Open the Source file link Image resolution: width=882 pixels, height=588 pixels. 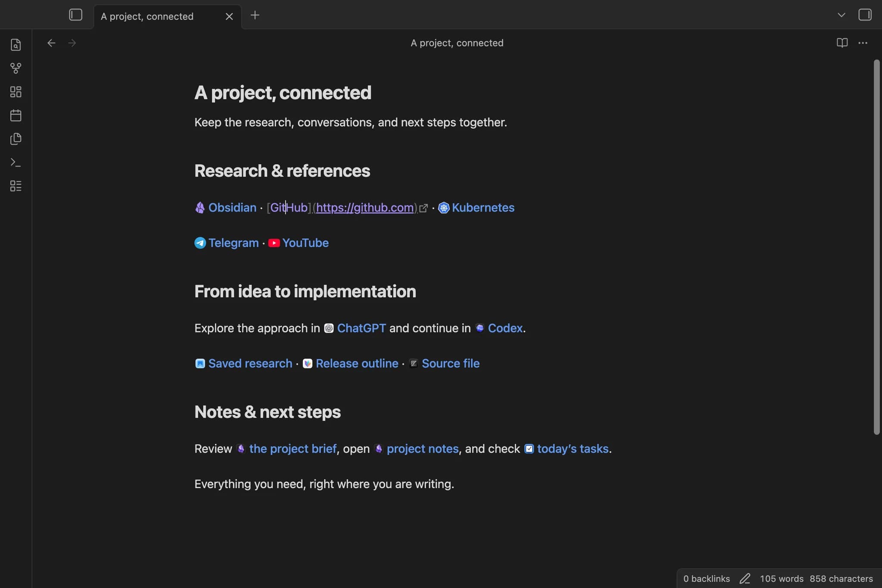[450, 364]
